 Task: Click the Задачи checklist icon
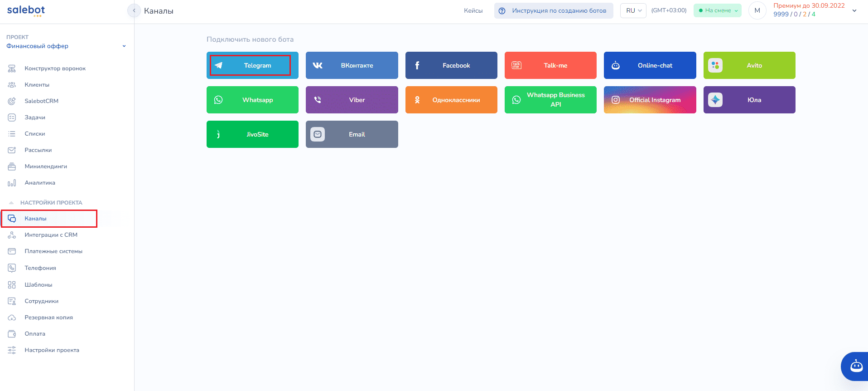click(12, 117)
